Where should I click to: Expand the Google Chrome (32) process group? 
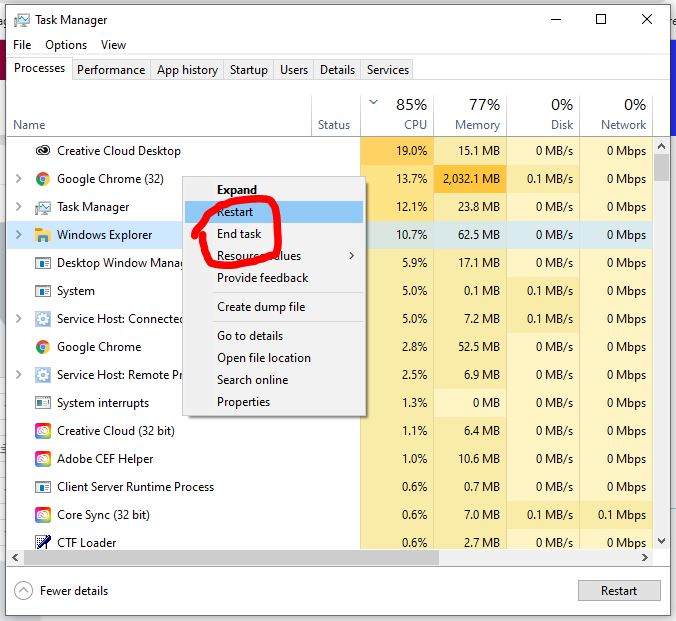click(19, 179)
